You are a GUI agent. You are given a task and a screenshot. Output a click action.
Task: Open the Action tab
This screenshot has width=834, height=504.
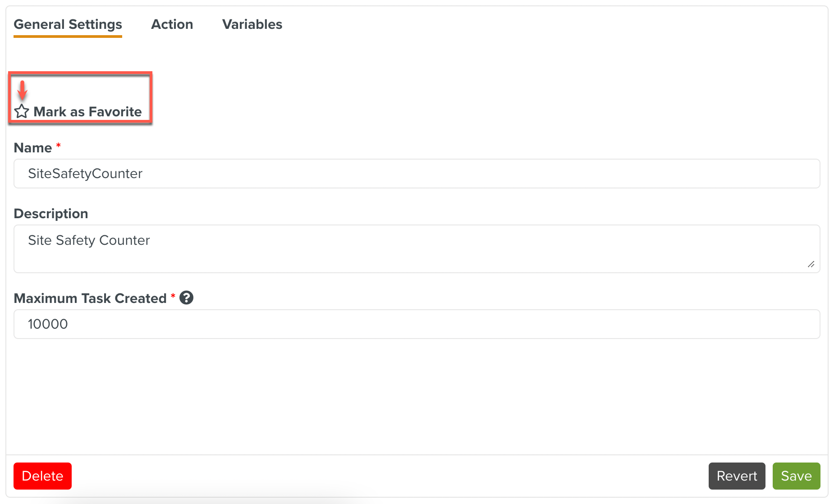[172, 24]
